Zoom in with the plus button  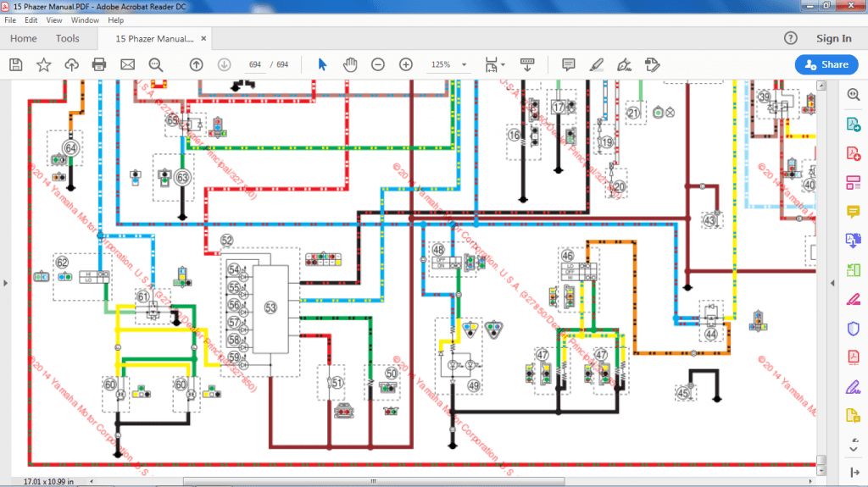coord(406,64)
